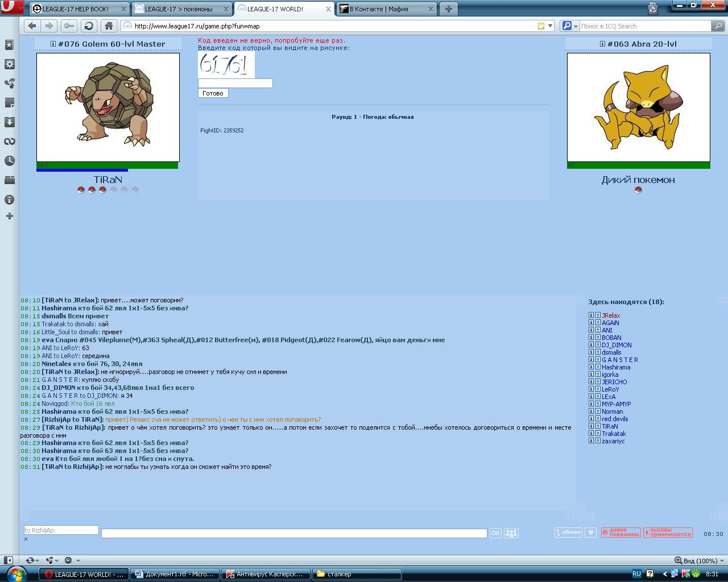
Task: Click Golem green HP bar
Action: [107, 165]
